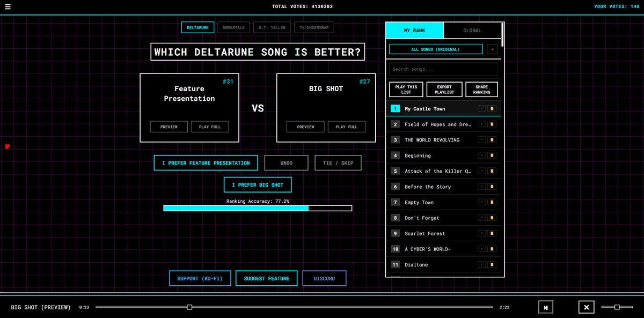Image resolution: width=644 pixels, height=318 pixels.
Task: Skip to next track in player bar
Action: [x=546, y=307]
